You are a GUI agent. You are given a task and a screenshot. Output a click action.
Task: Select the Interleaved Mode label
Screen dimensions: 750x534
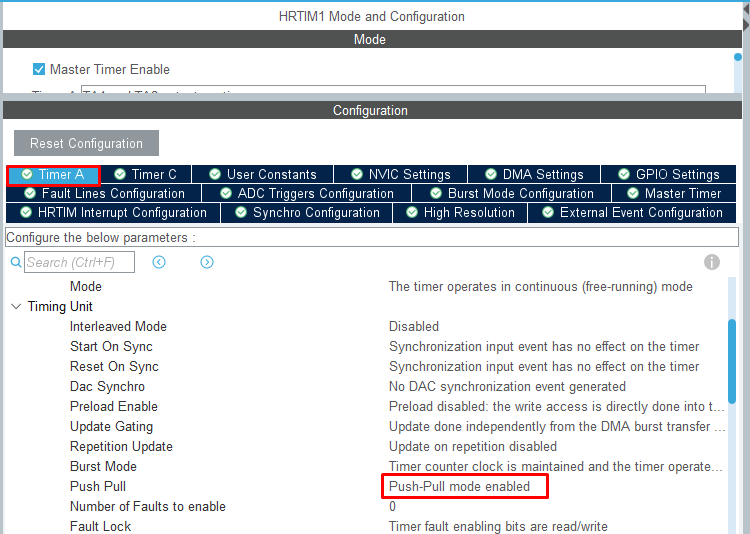click(118, 327)
